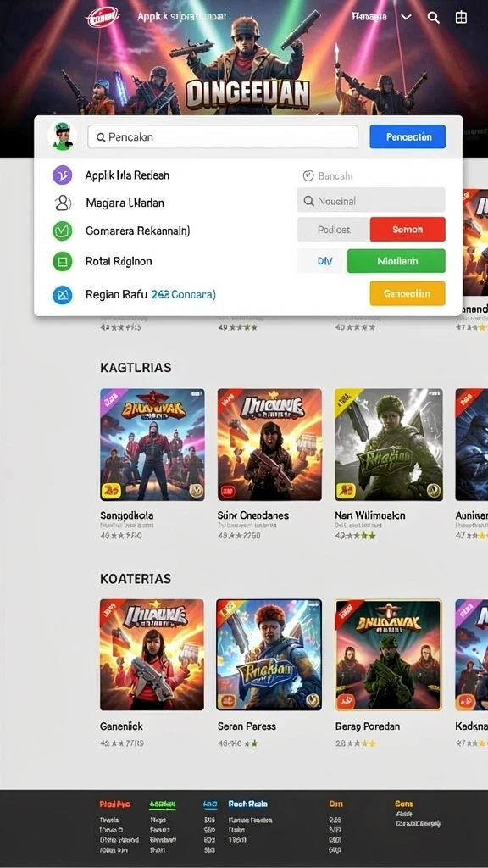488x868 pixels.
Task: Click yellow badge on Sangodkola cover
Action: point(111,490)
